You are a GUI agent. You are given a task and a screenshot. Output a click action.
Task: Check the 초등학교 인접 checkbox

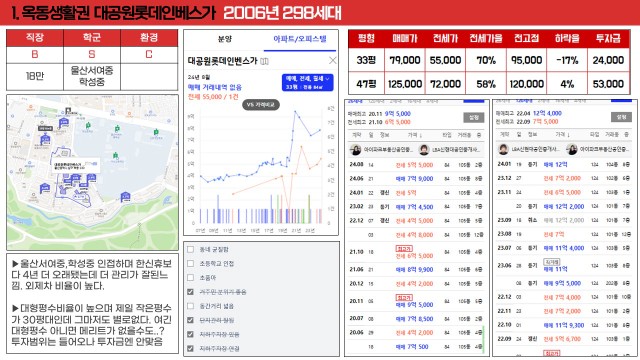pos(190,264)
